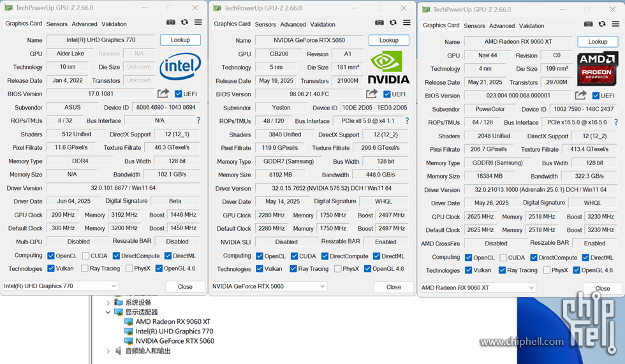This screenshot has height=364, width=625.
Task: Open GPU selector dropdown showing Intel UHD Graphics 770
Action: point(60,286)
